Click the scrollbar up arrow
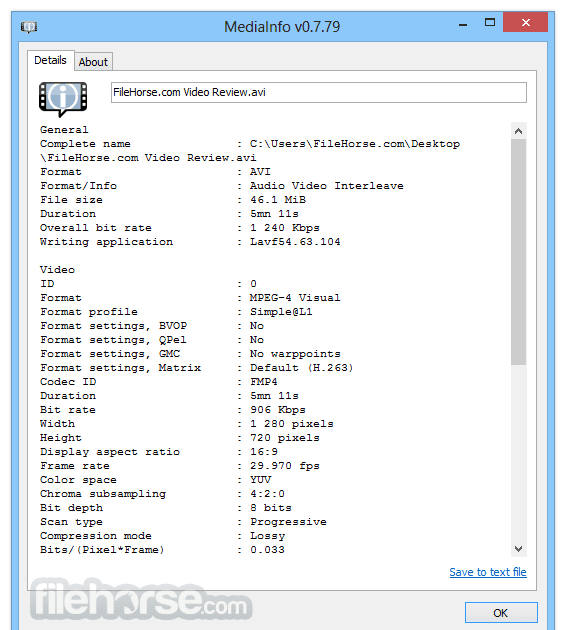Image resolution: width=565 pixels, height=630 pixels. pos(518,131)
